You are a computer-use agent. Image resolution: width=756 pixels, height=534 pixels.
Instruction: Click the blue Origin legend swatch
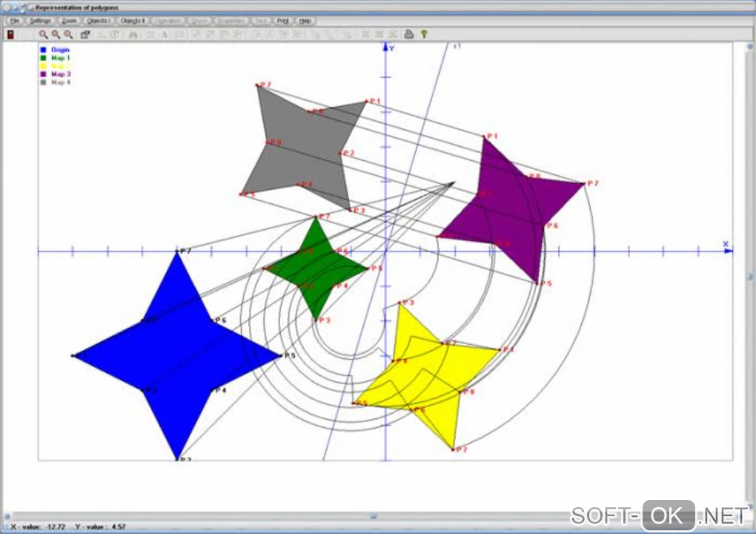coord(43,50)
